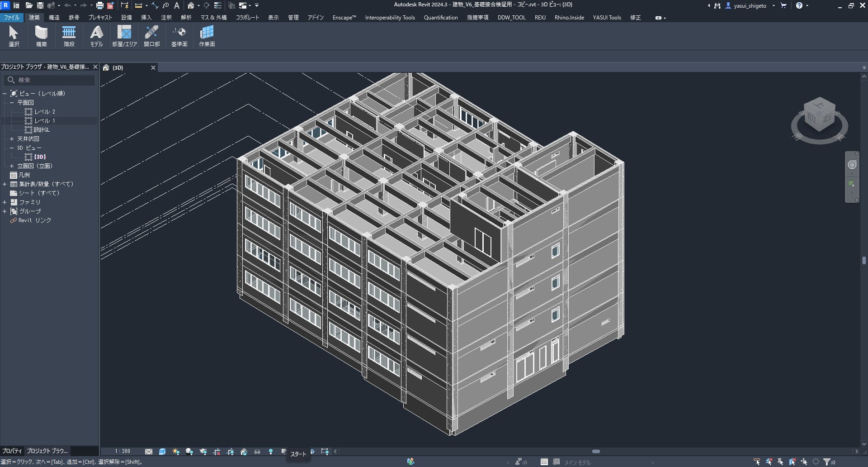Switch to the Enscape™ ribbon tab
Image resolution: width=868 pixels, height=467 pixels.
pos(344,18)
